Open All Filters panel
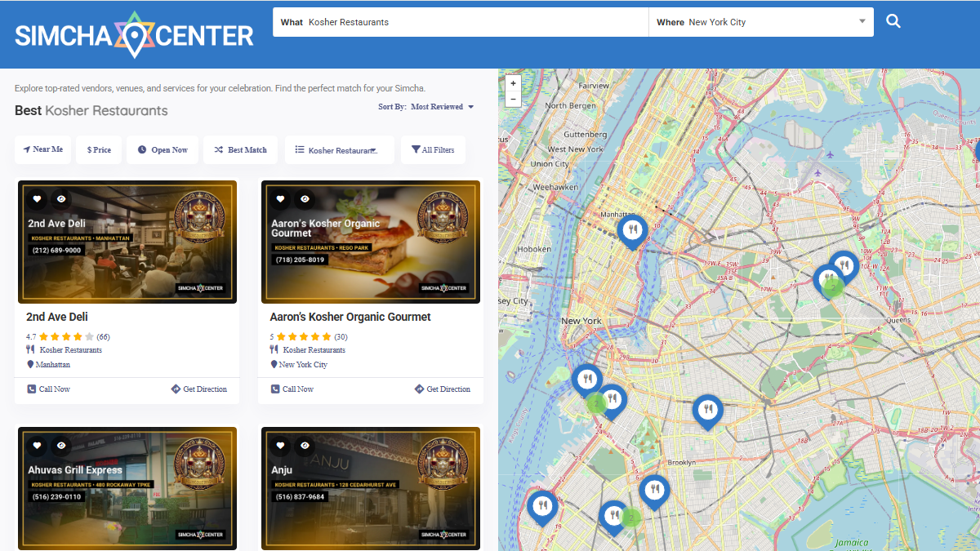This screenshot has height=551, width=980. click(x=433, y=149)
